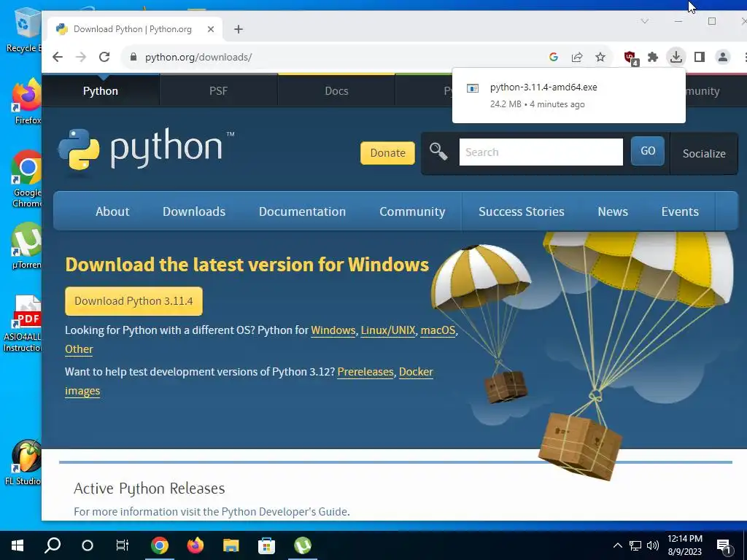Click the browser back arrow
Image resolution: width=747 pixels, height=560 pixels.
coord(58,57)
